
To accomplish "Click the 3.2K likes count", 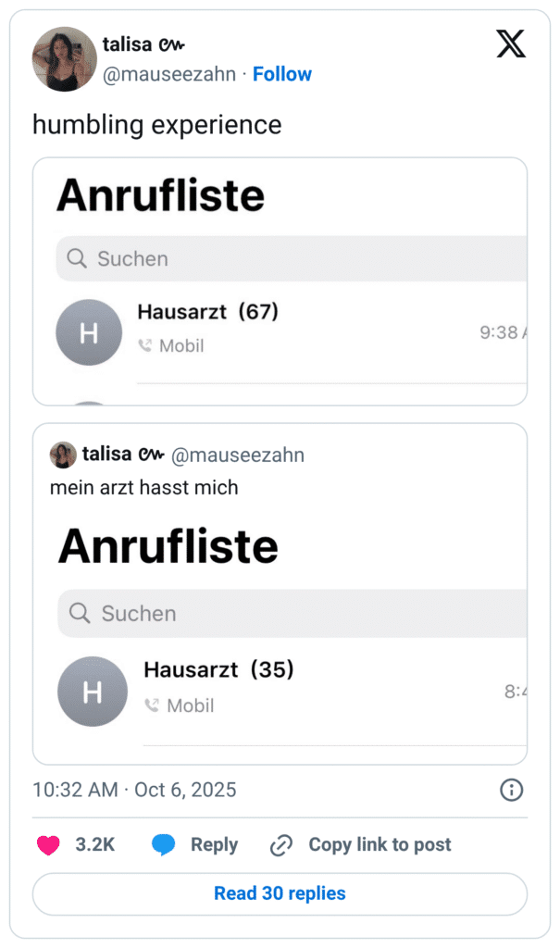I will pyautogui.click(x=94, y=844).
